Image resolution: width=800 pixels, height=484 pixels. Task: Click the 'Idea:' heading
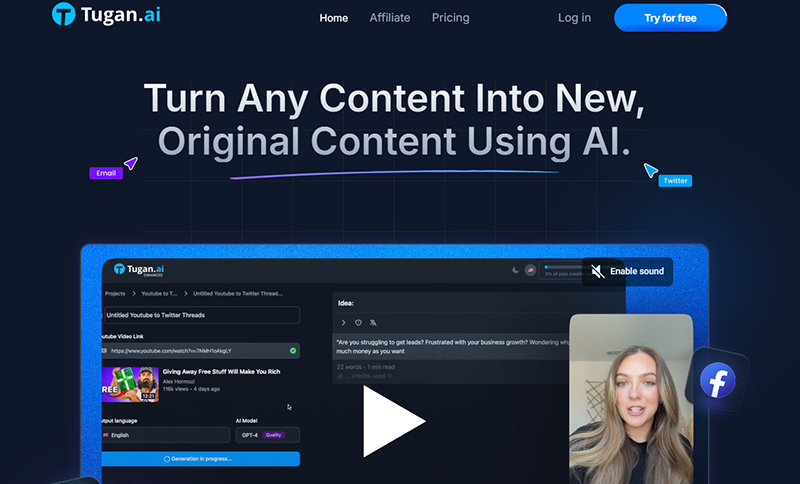point(345,303)
